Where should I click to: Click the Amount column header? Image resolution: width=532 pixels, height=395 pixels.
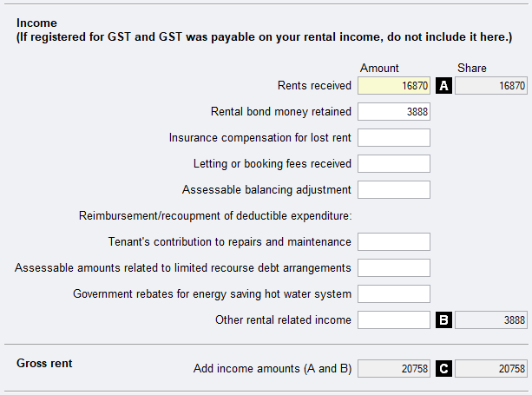pos(378,68)
